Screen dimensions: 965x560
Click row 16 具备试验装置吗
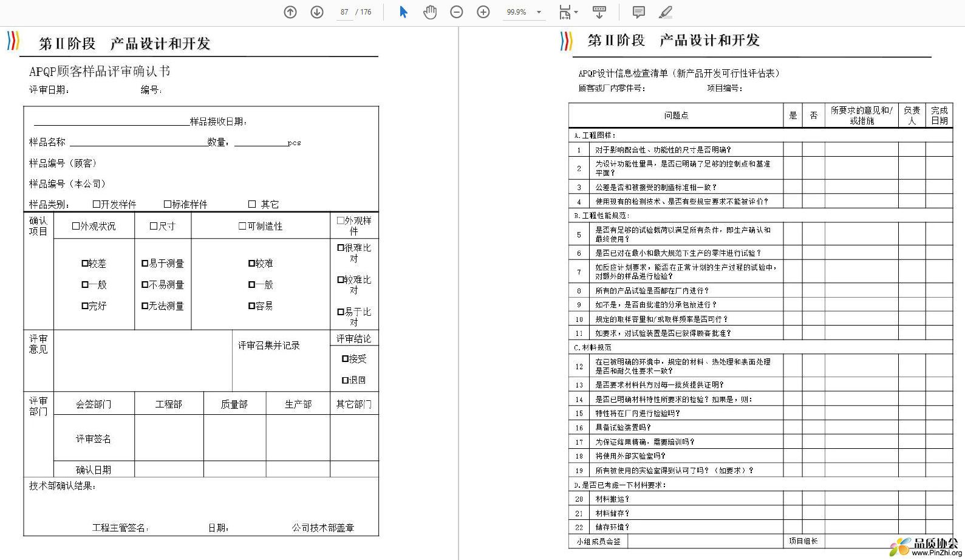pyautogui.click(x=760, y=428)
